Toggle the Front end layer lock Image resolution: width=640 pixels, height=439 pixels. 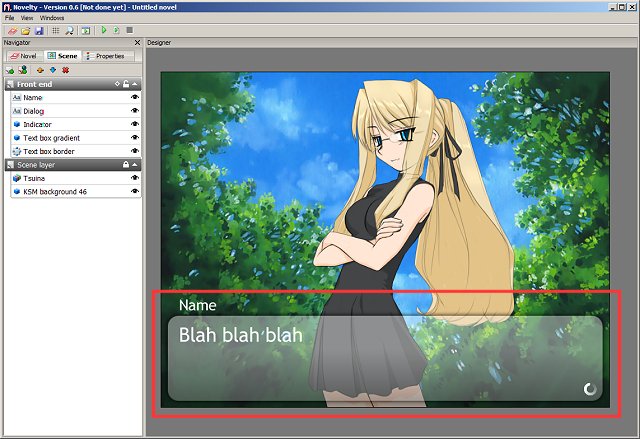pyautogui.click(x=126, y=84)
